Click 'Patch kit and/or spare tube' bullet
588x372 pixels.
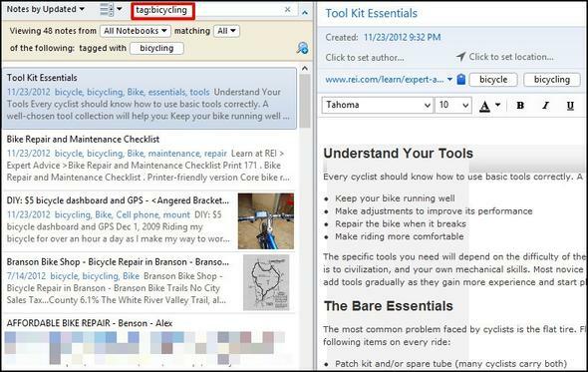pyautogui.click(x=450, y=364)
